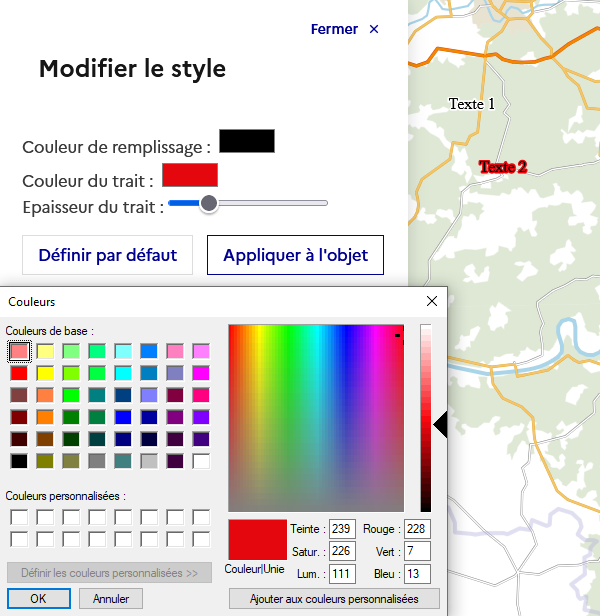
Task: Click Appliquer à l'objet button
Action: 295,255
